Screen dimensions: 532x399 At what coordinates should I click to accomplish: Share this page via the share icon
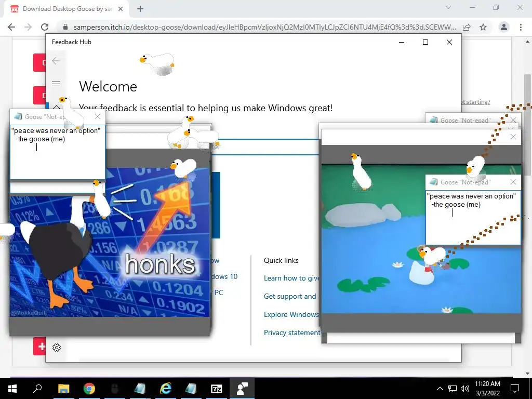[467, 27]
